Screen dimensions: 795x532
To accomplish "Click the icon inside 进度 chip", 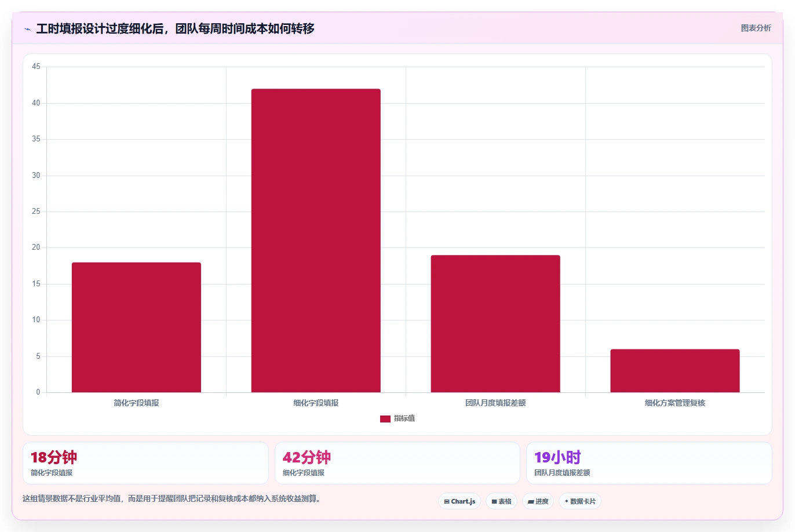I will [531, 502].
